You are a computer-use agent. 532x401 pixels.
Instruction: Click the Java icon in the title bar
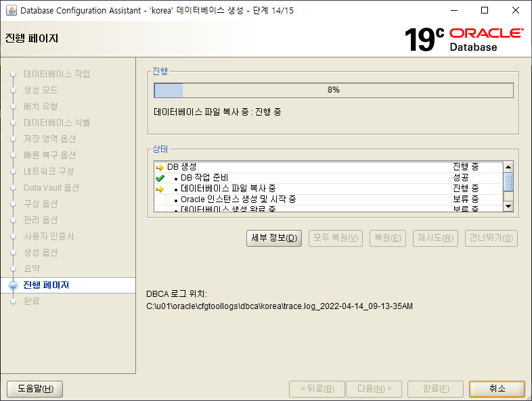click(12, 10)
